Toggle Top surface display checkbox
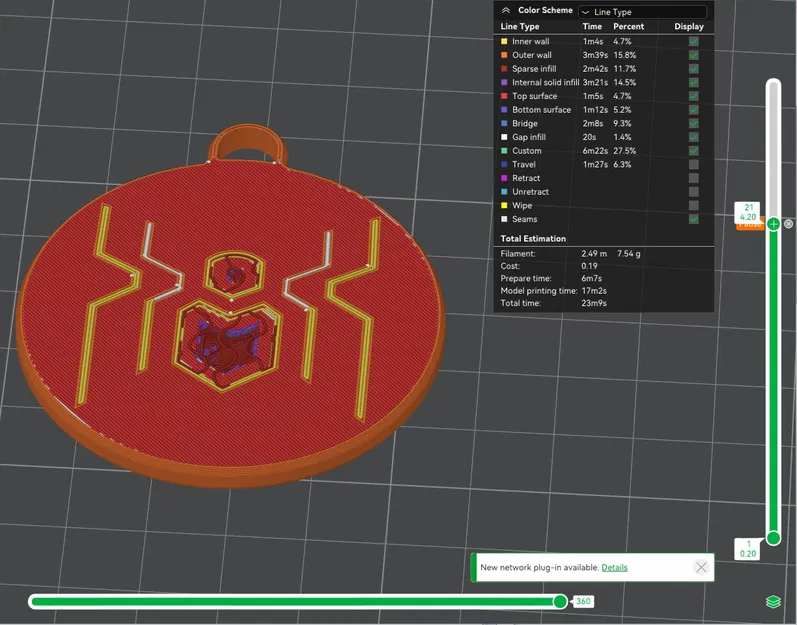Screen dimensions: 797x625 coord(693,96)
